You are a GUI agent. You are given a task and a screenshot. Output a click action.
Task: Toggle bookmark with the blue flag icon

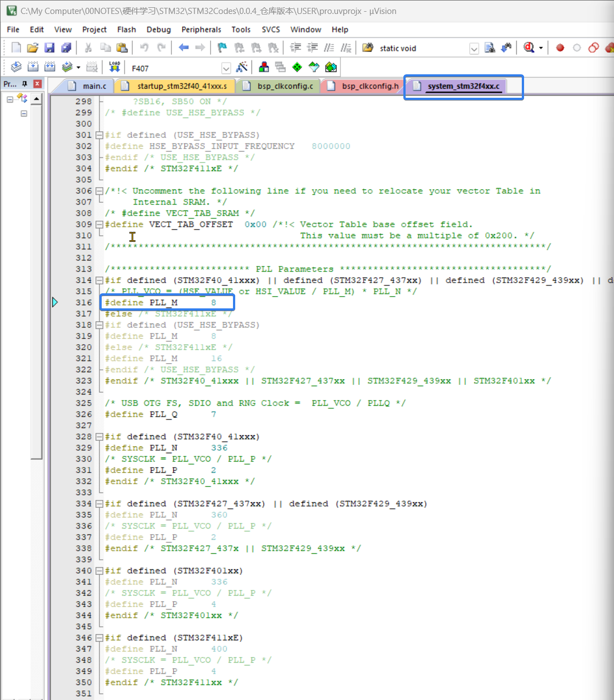(222, 48)
